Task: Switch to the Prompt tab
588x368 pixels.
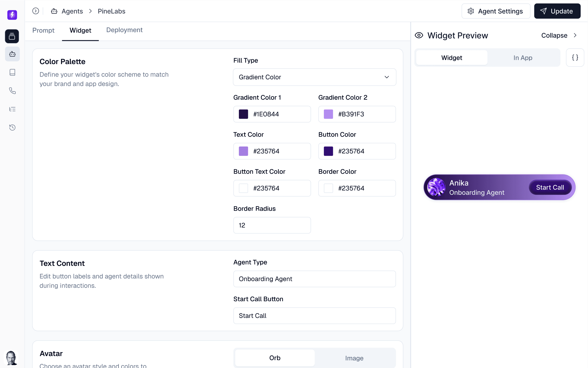Action: tap(43, 30)
